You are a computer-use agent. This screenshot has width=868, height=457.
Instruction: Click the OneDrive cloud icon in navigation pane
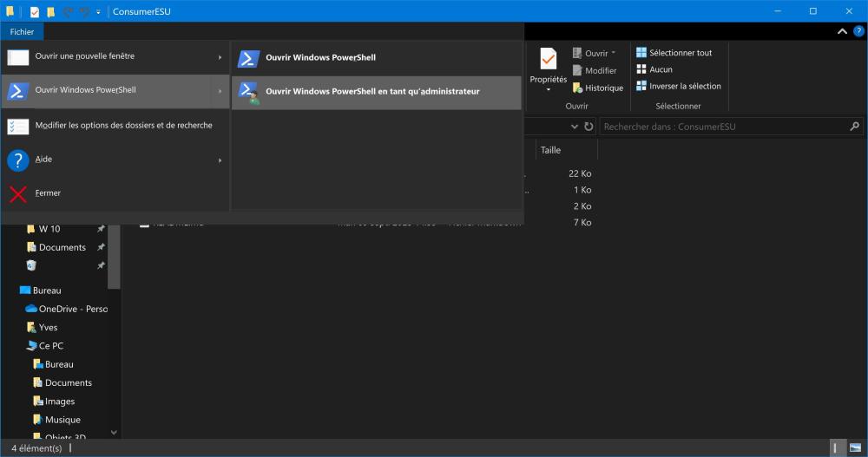(31, 309)
